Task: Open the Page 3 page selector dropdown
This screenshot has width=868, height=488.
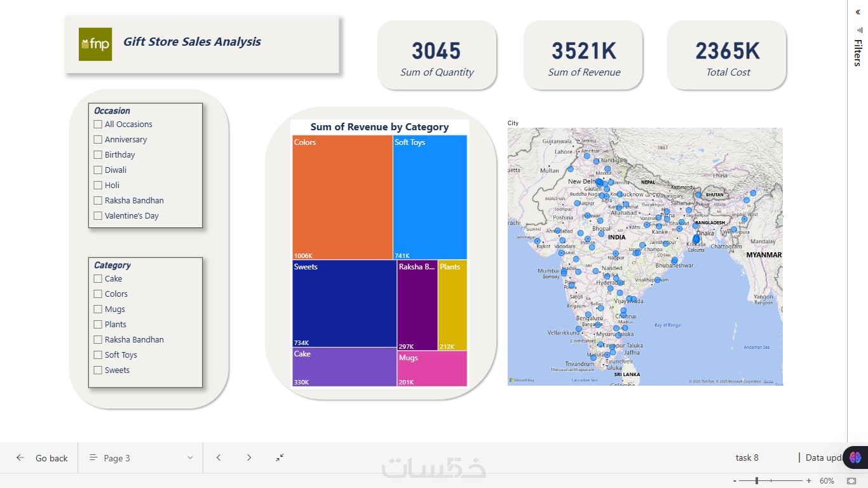Action: [140, 458]
